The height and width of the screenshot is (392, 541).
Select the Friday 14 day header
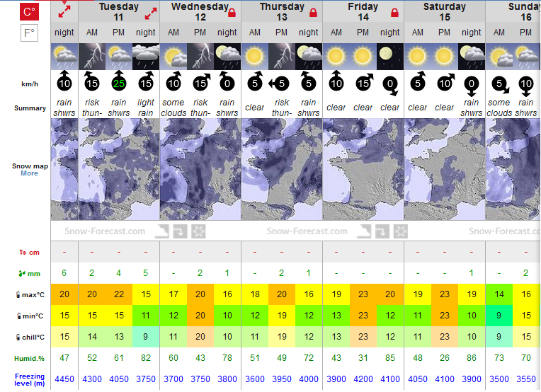pyautogui.click(x=363, y=12)
